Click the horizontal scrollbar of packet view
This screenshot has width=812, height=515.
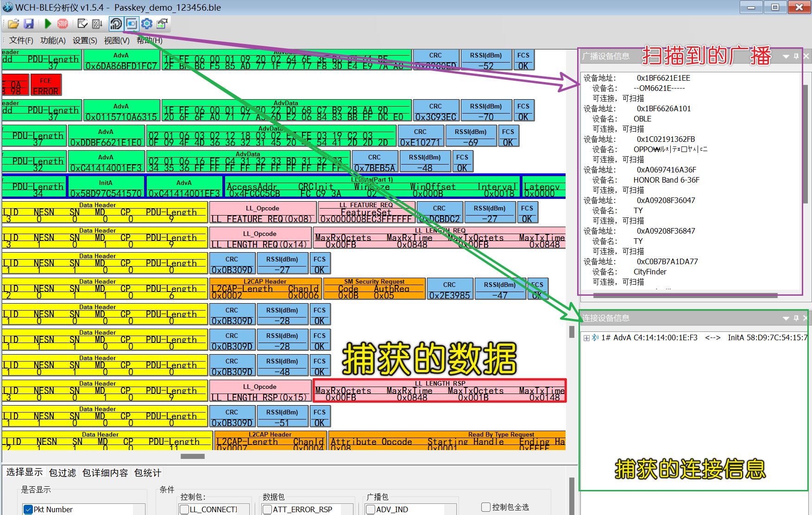[x=193, y=456]
